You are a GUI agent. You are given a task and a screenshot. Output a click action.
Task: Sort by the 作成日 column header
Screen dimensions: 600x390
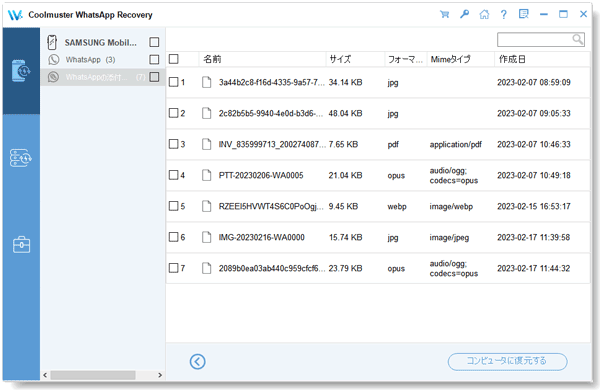tap(542, 59)
